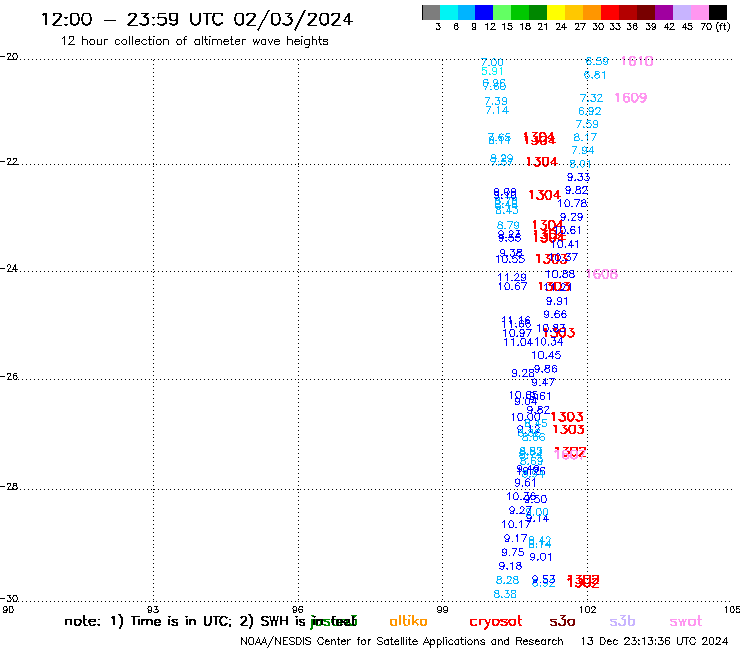Click the bright red swatch above 33
The width and height of the screenshot is (740, 650).
(x=610, y=12)
